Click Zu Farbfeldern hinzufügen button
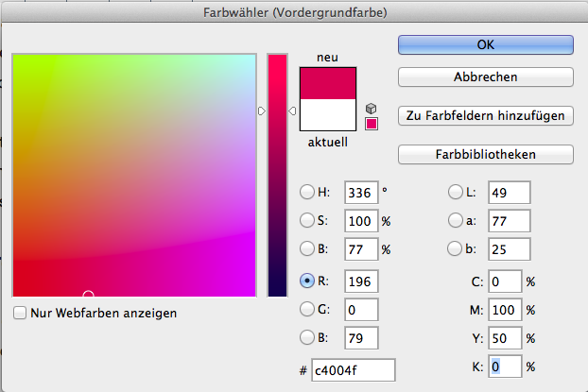588x392 pixels. point(485,115)
